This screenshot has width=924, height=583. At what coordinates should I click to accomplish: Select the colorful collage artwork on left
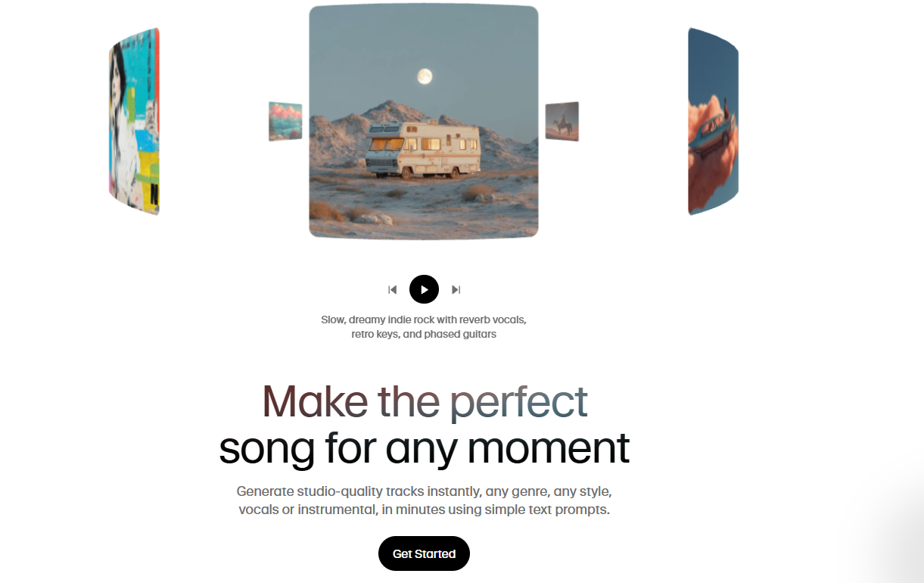[x=134, y=122]
